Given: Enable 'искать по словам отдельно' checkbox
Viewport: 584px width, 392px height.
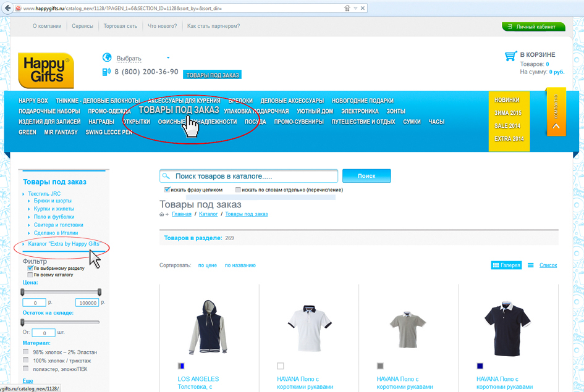Looking at the screenshot, I should click(238, 190).
